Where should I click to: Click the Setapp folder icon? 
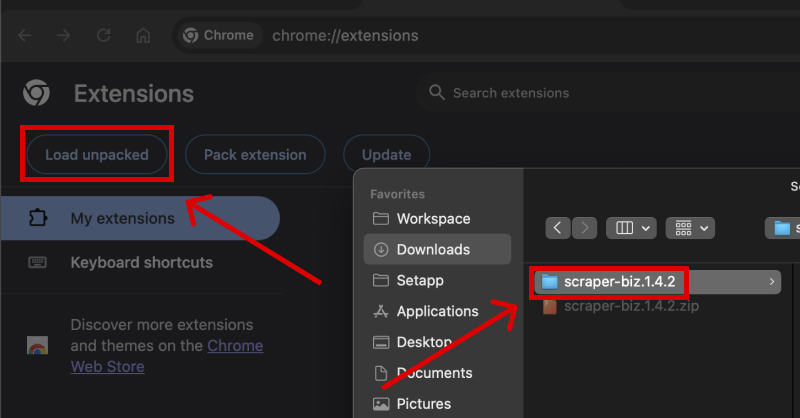[x=381, y=280]
